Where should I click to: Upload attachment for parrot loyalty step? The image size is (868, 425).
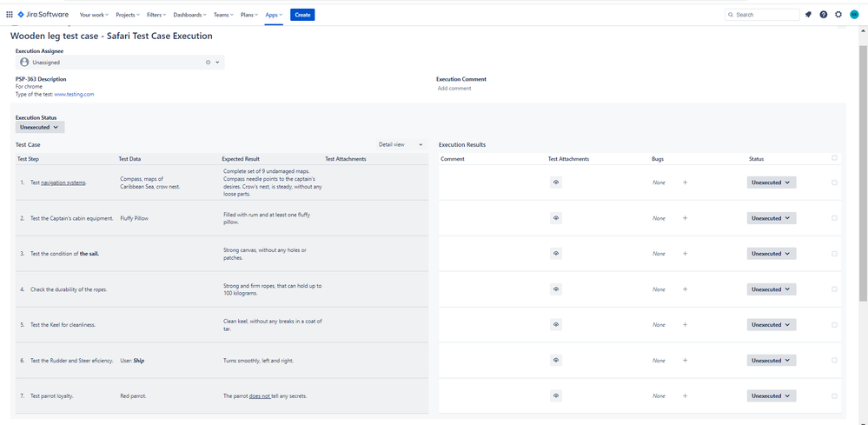point(556,395)
